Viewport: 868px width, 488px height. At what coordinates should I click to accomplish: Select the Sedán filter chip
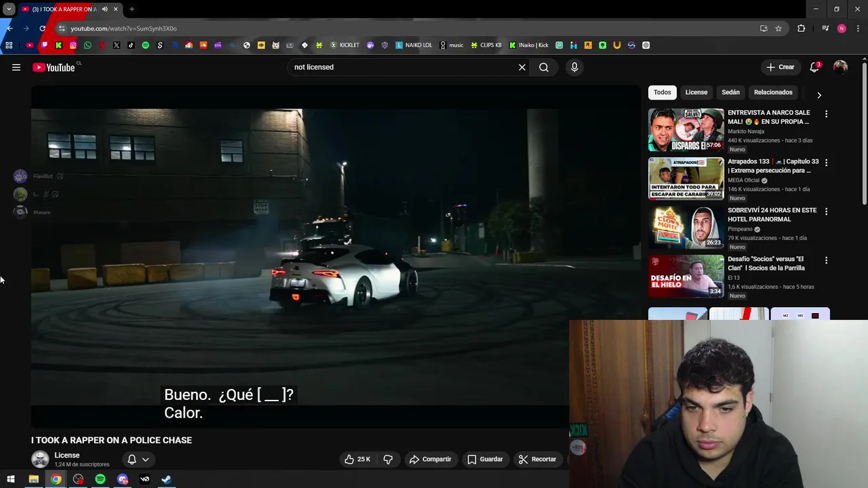731,92
